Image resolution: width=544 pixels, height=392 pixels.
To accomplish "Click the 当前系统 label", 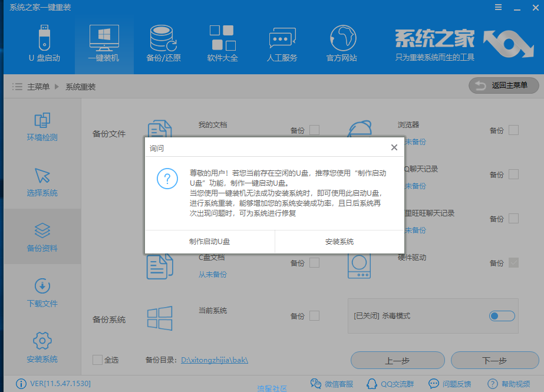I will (213, 311).
